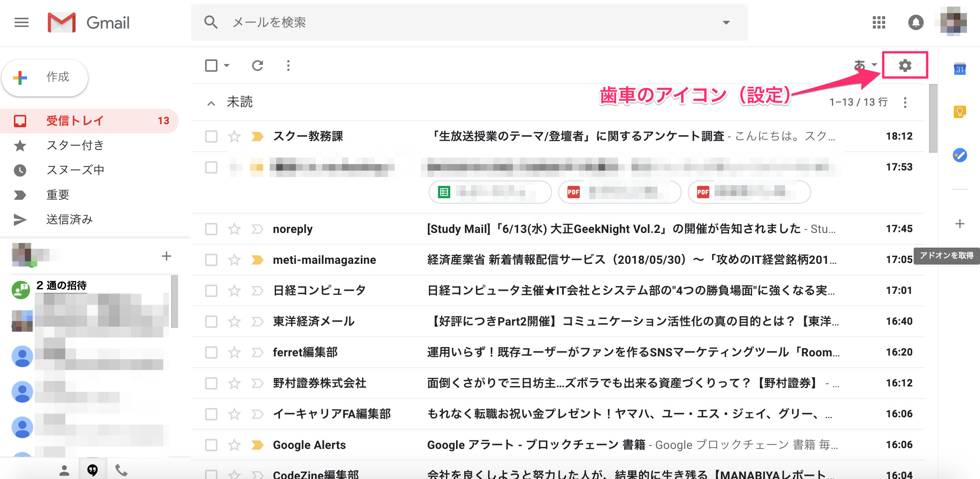
Task: Open スター付き starred folder
Action: coord(89,145)
